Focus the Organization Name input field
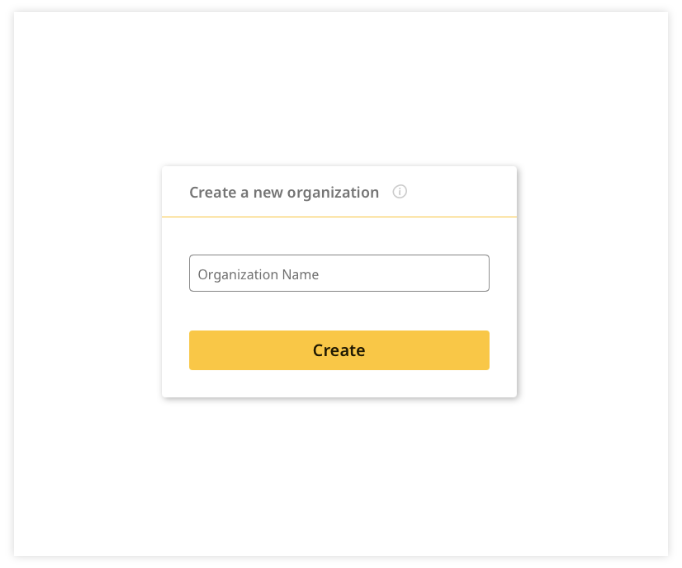Image resolution: width=682 pixels, height=568 pixels. point(339,273)
